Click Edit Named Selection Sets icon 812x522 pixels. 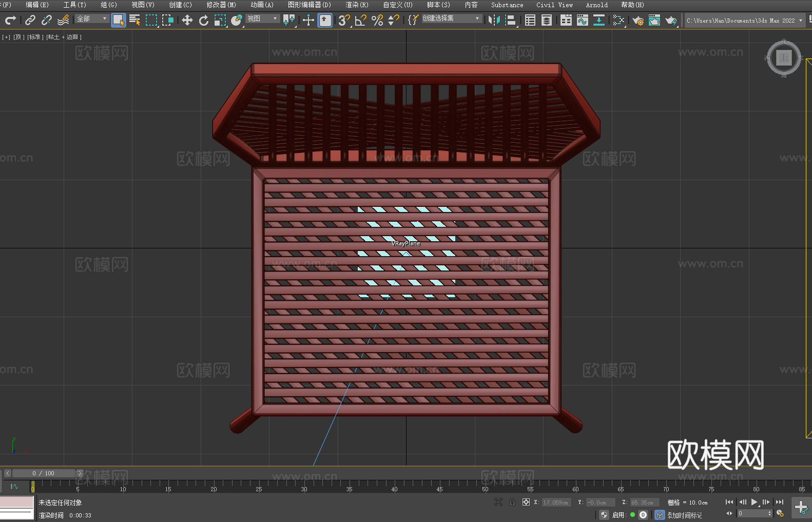(413, 20)
